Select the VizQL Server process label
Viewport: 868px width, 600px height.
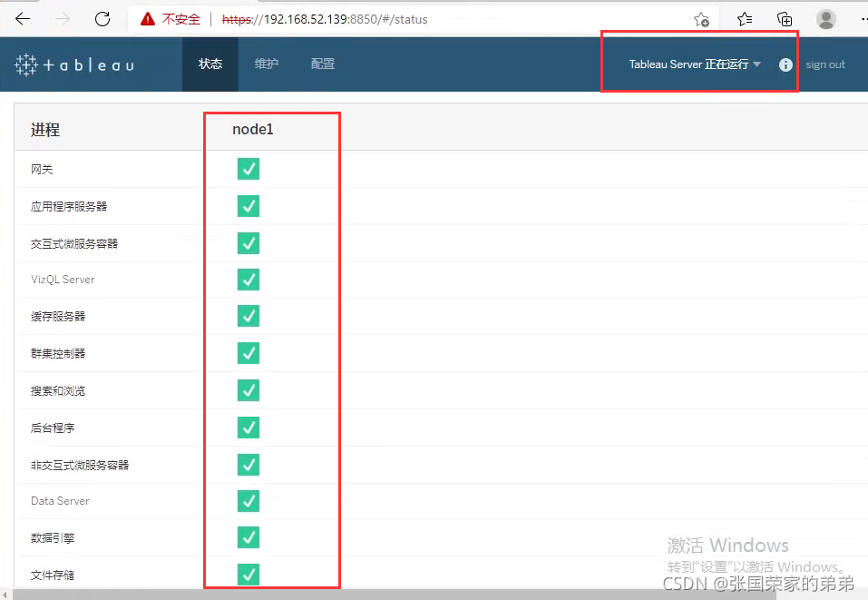click(63, 280)
